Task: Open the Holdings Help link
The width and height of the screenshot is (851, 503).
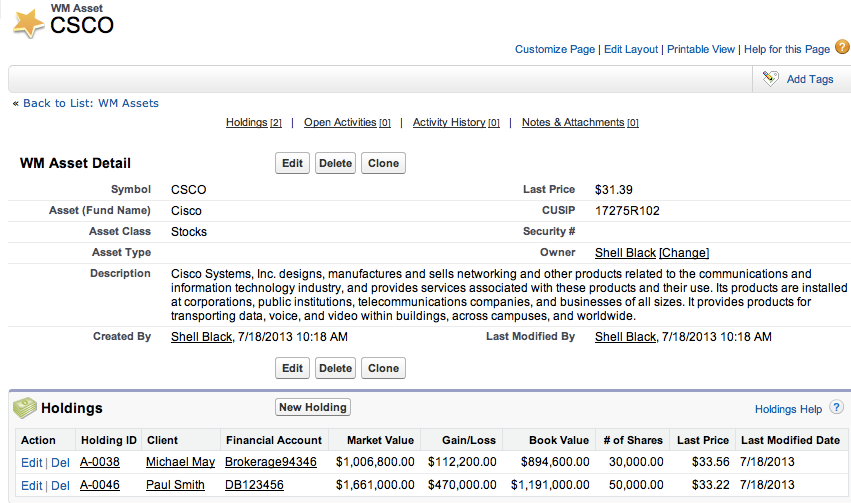Action: [788, 409]
